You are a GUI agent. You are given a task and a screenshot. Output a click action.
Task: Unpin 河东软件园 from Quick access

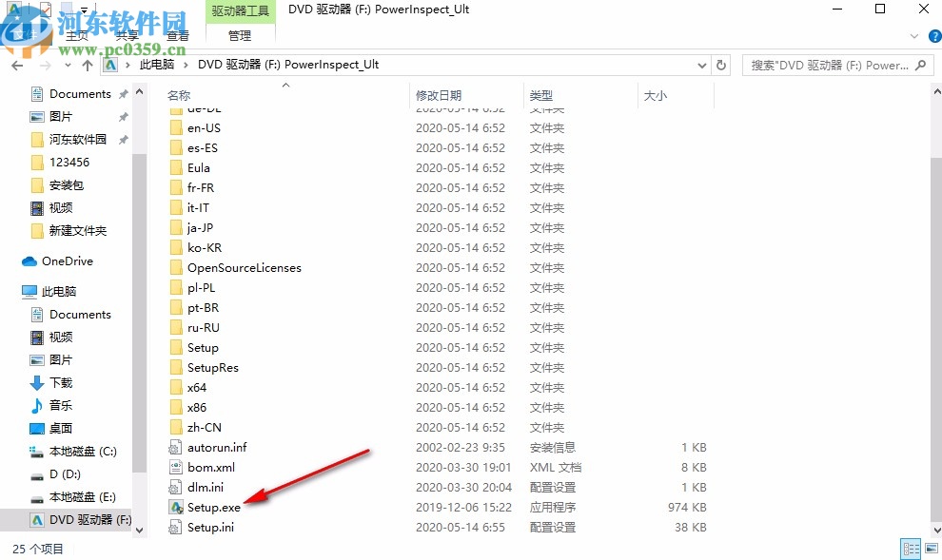[x=122, y=139]
